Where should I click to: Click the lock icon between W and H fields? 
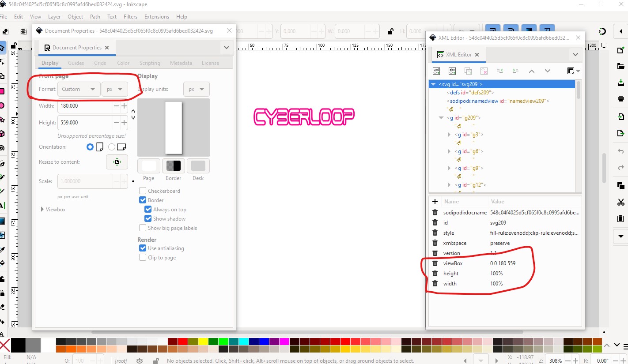pos(390,31)
